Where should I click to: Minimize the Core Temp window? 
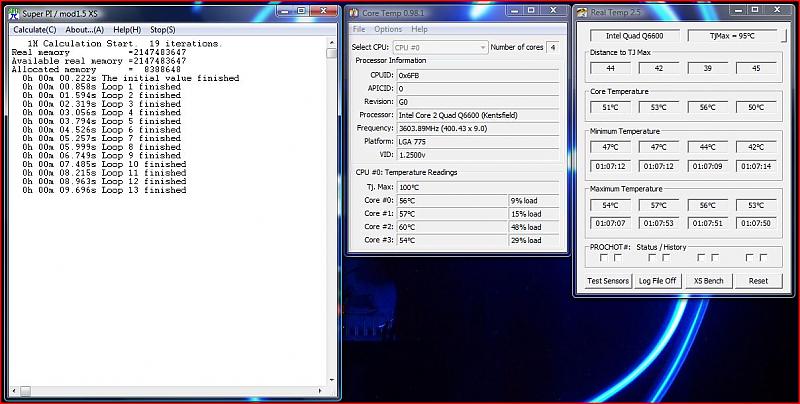click(512, 10)
